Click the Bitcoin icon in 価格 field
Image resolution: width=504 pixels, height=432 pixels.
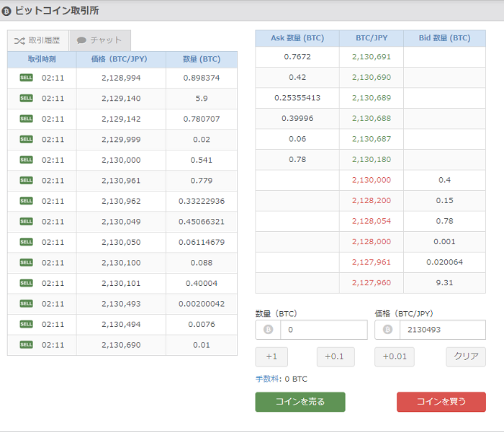[x=387, y=330]
